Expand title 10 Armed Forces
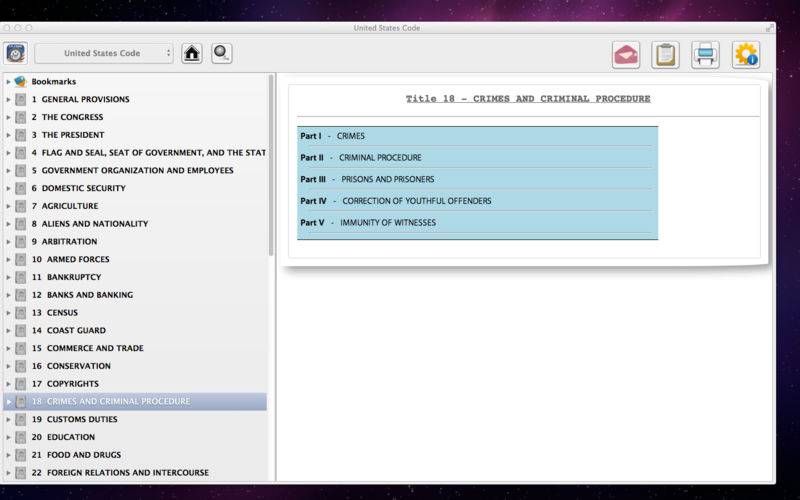This screenshot has width=800, height=500. [8, 259]
